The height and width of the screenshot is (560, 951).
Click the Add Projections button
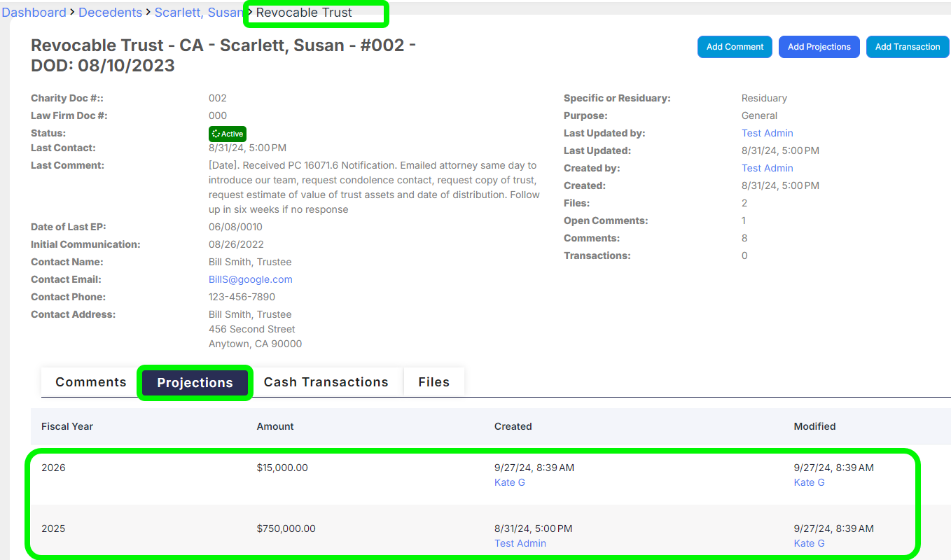pyautogui.click(x=819, y=47)
